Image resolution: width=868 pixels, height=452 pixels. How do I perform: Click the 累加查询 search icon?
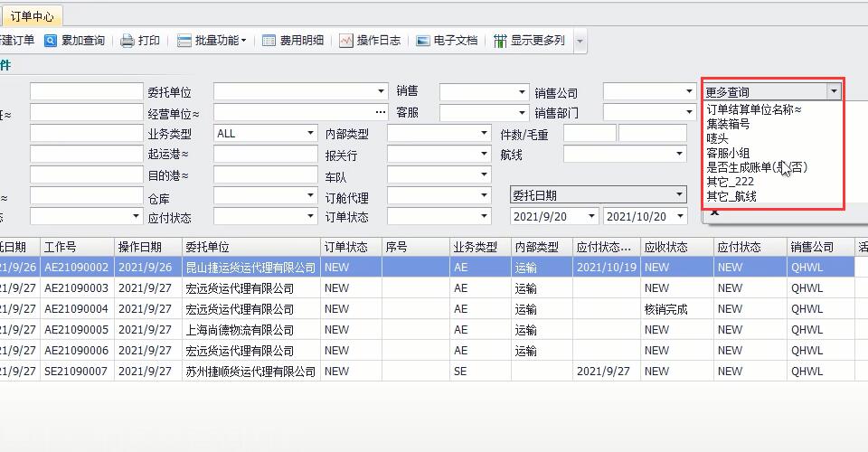(51, 41)
